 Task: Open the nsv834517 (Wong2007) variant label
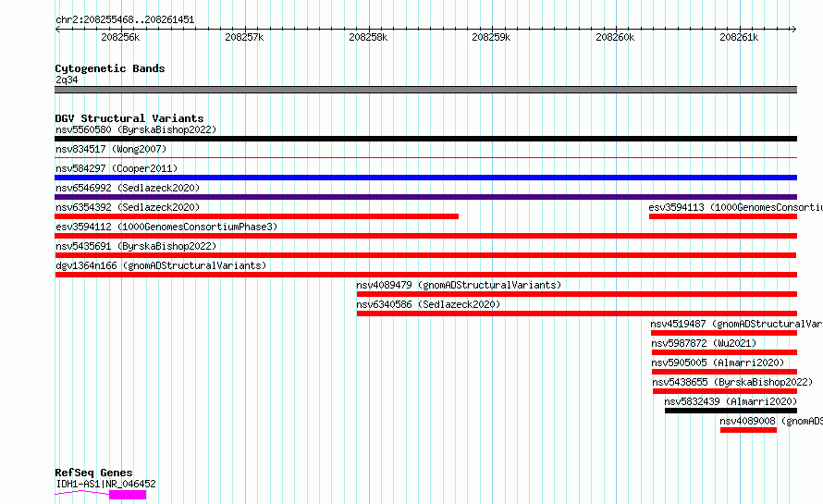[111, 149]
